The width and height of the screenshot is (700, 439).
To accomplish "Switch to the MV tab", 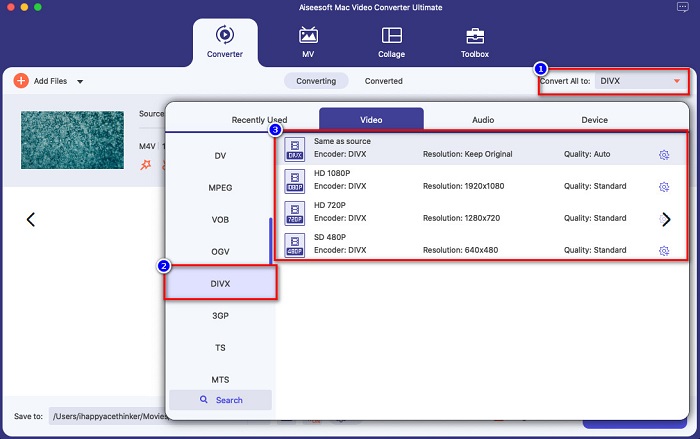I will tap(308, 42).
